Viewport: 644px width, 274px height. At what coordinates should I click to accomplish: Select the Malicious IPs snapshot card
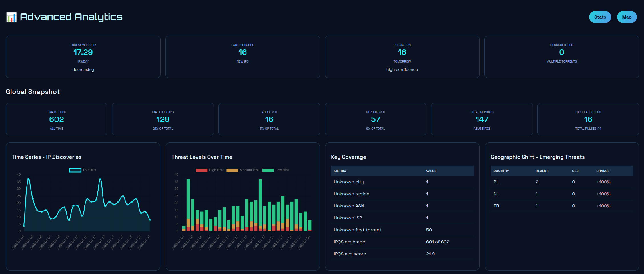(x=163, y=119)
